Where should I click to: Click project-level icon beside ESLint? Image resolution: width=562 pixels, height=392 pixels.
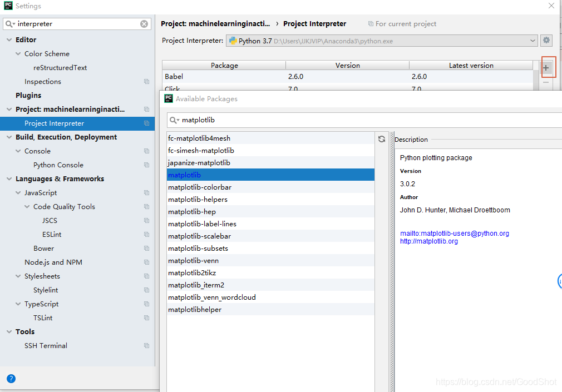(146, 234)
